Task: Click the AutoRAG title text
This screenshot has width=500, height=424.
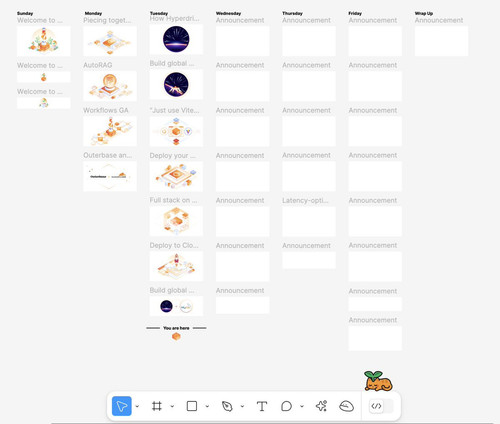Action: pyautogui.click(x=98, y=65)
